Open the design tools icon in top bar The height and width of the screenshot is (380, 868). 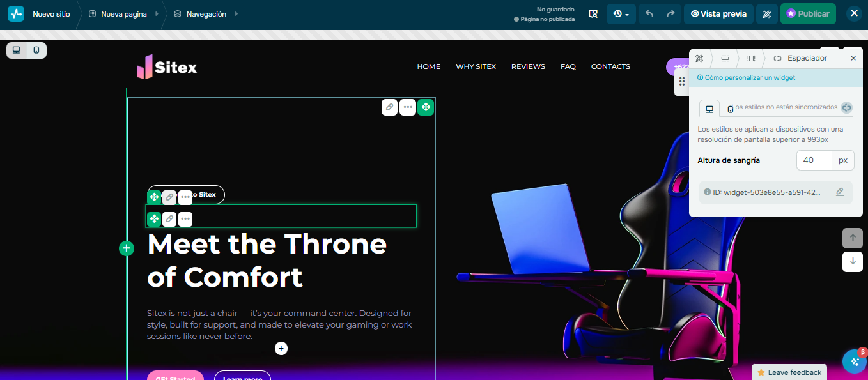click(x=767, y=14)
